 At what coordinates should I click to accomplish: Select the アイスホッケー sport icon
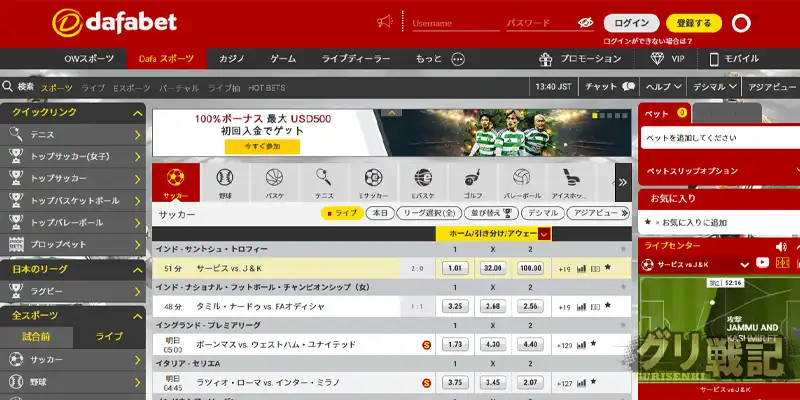569,183
